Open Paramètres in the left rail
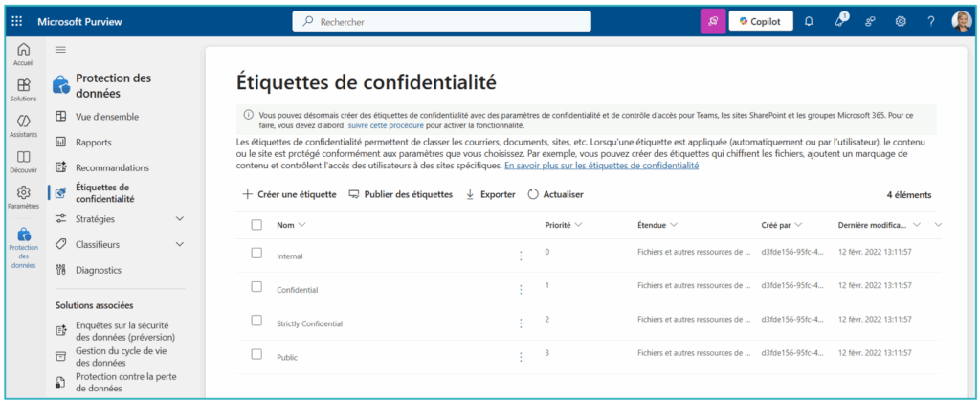 [23, 197]
